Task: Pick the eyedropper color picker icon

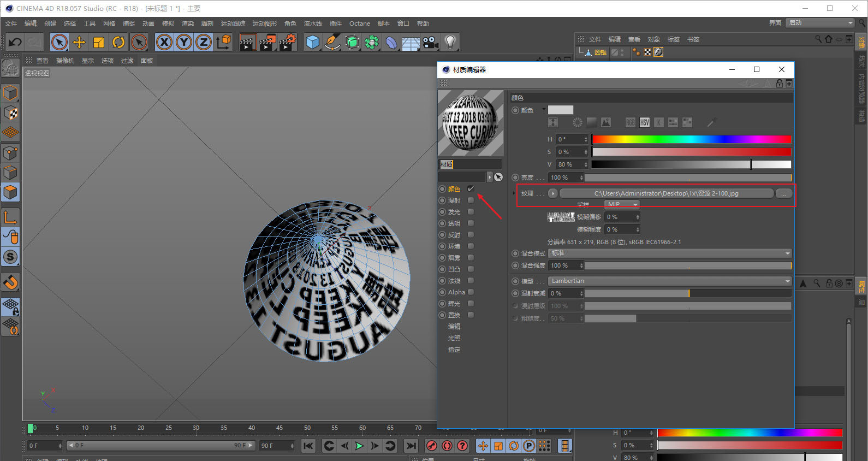Action: tap(711, 122)
